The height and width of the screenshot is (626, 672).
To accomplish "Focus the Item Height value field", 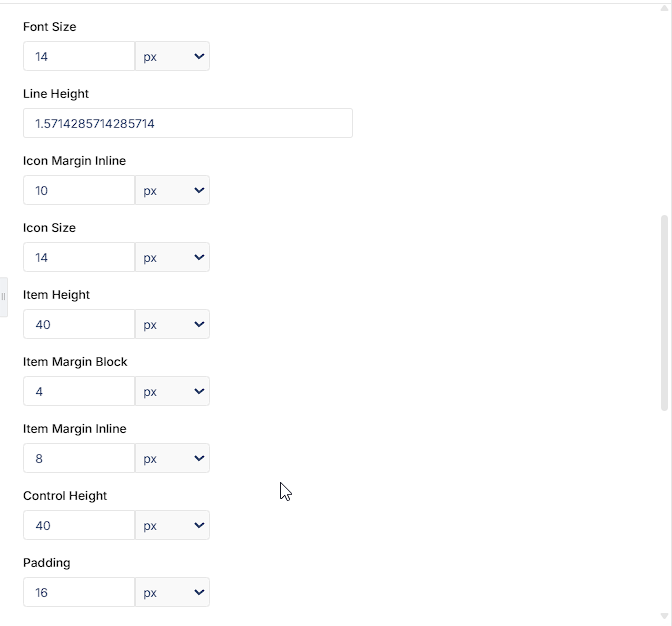I will pyautogui.click(x=79, y=324).
